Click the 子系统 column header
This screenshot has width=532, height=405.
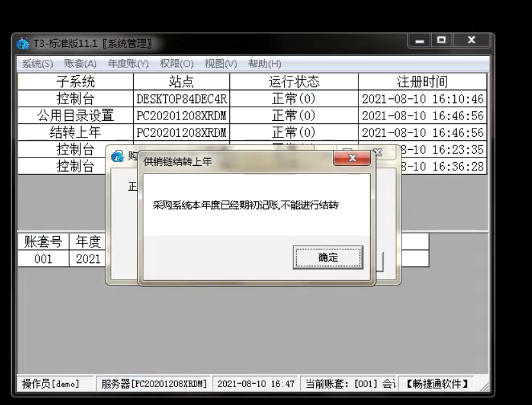pyautogui.click(x=75, y=82)
